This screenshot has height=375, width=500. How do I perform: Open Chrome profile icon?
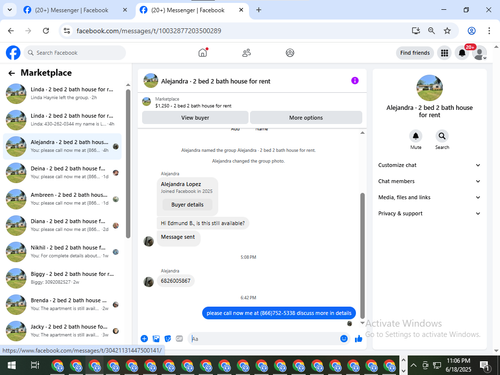coord(471,31)
